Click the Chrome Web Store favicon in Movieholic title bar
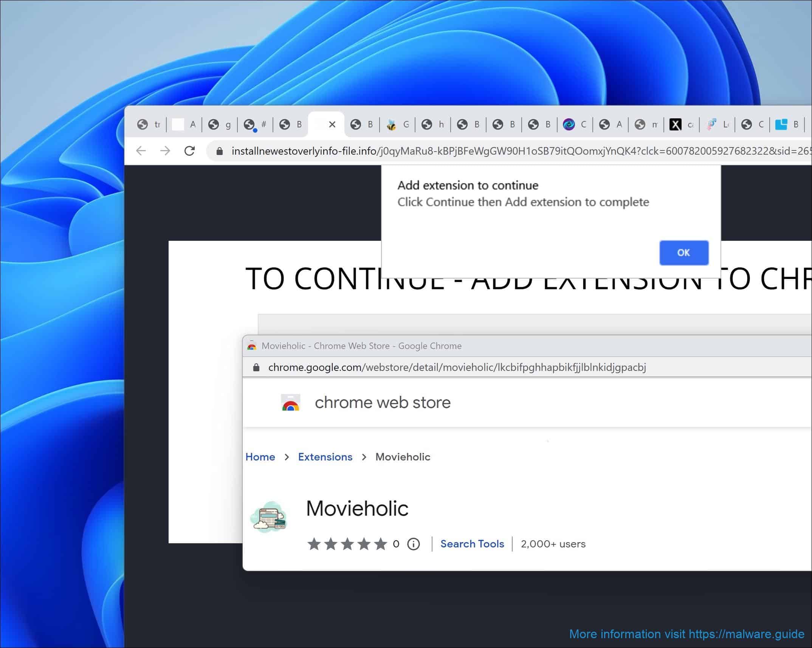 pos(252,346)
